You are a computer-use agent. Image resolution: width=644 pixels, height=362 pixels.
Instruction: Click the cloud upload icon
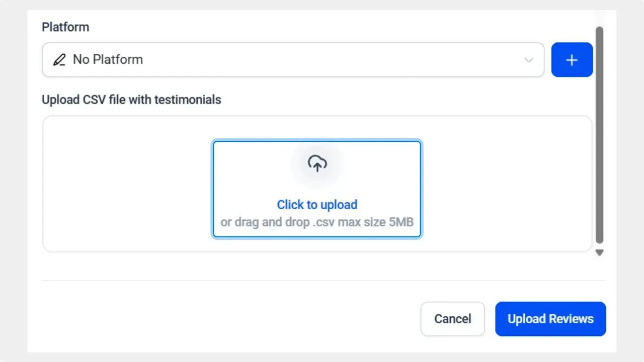pyautogui.click(x=316, y=162)
